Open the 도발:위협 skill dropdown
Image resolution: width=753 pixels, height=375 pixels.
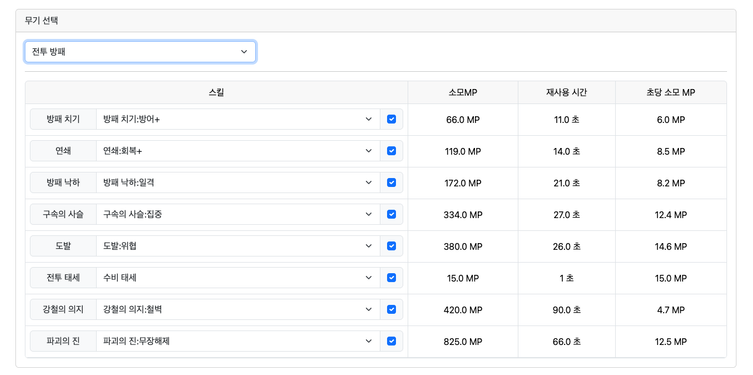click(238, 246)
